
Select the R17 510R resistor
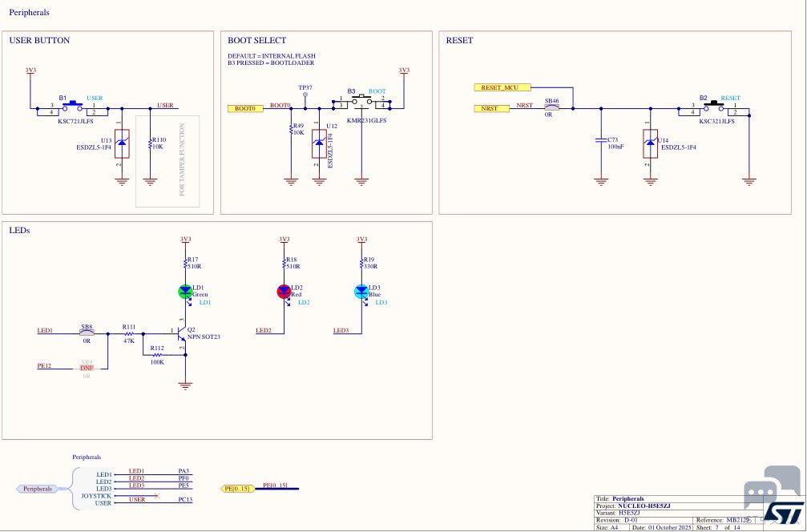[x=186, y=263]
